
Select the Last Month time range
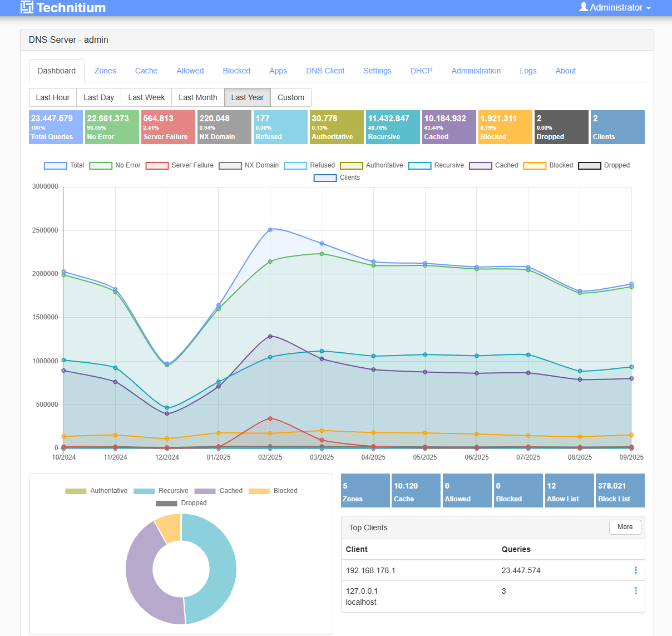(197, 97)
